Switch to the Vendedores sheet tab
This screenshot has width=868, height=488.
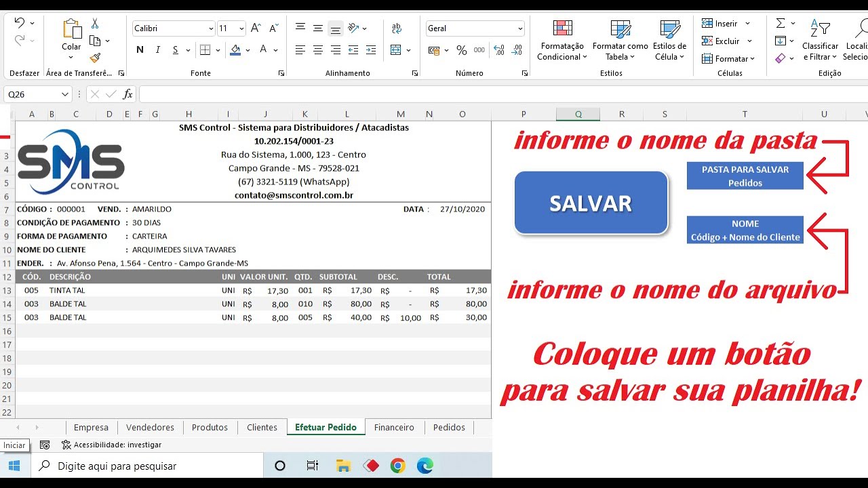point(150,427)
